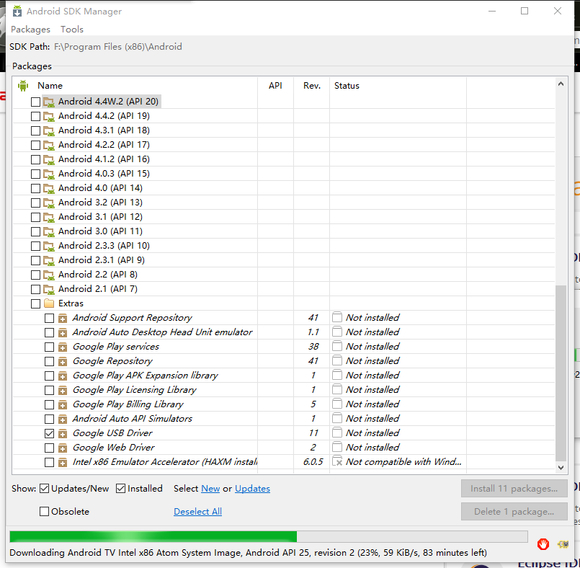
Task: Click package icon of Google Web Driver
Action: 63,448
